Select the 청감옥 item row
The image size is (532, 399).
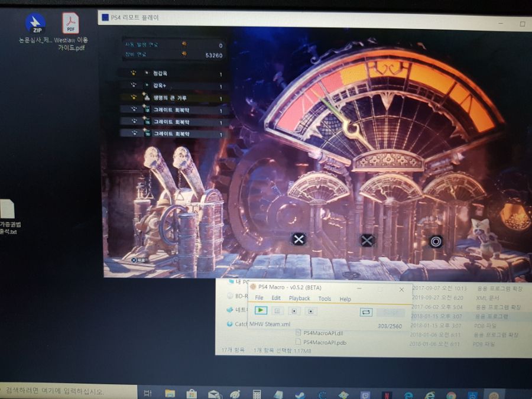pos(173,73)
